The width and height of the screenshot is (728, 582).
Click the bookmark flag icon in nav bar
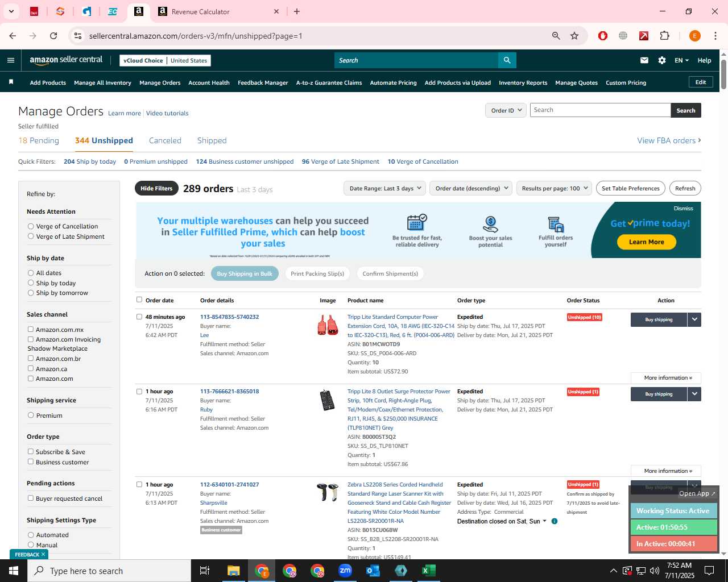[x=11, y=82]
